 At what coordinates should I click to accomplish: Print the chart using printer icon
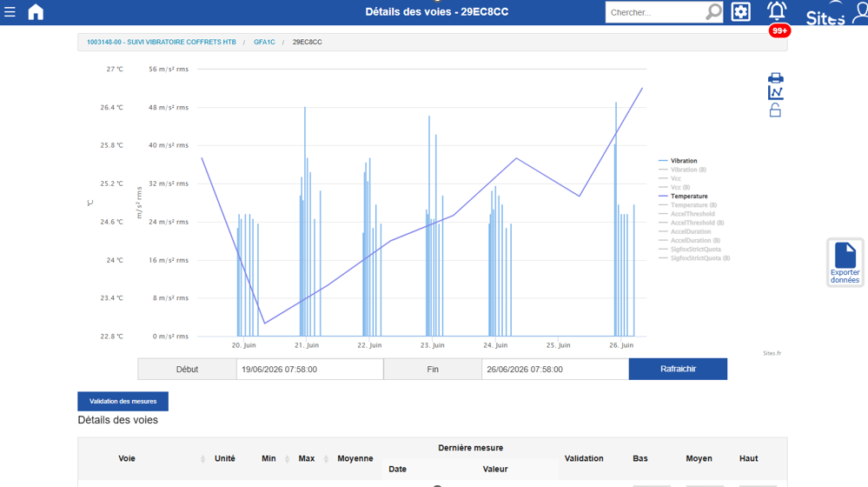pyautogui.click(x=776, y=77)
